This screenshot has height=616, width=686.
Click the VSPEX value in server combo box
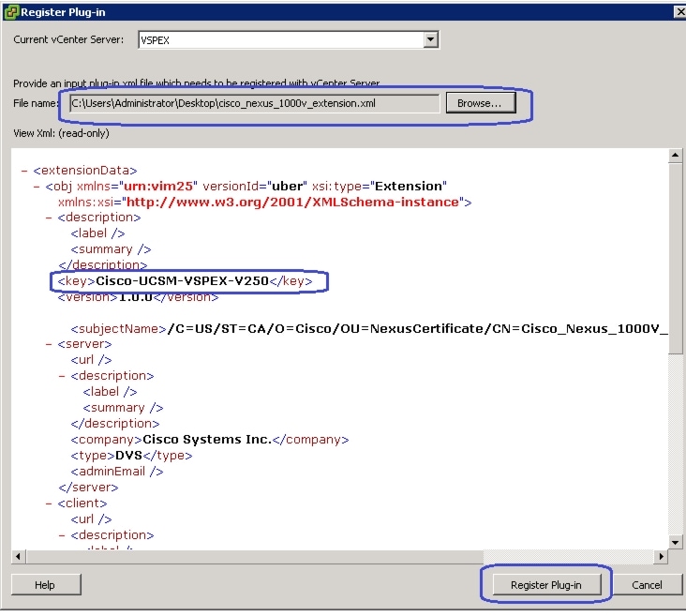[x=155, y=40]
